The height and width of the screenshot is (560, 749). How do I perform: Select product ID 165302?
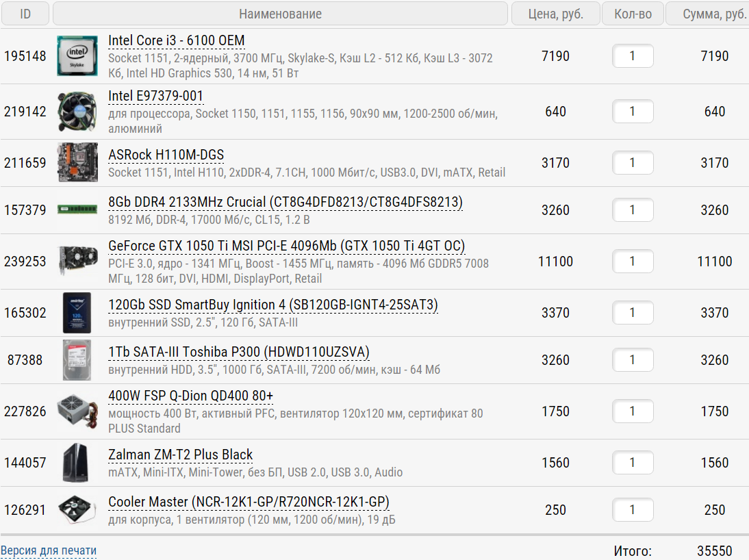tap(25, 313)
